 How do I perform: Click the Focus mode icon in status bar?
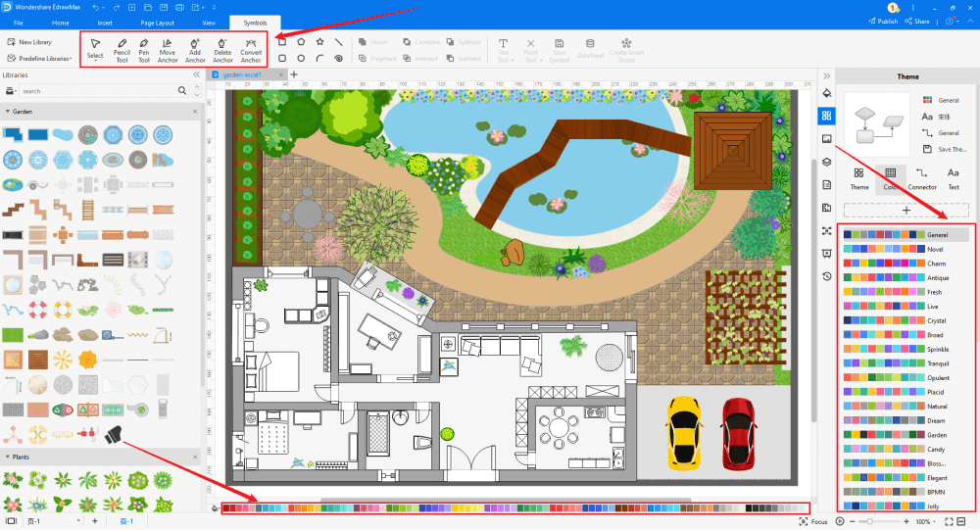804,521
